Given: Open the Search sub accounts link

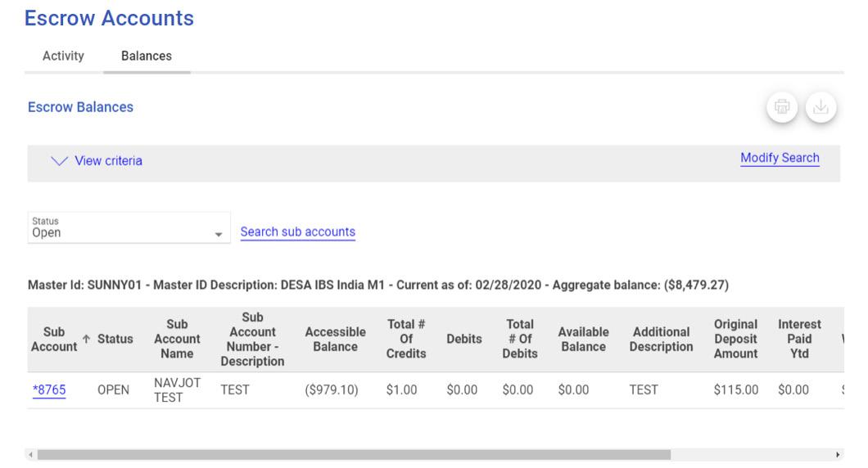Looking at the screenshot, I should click(x=298, y=232).
